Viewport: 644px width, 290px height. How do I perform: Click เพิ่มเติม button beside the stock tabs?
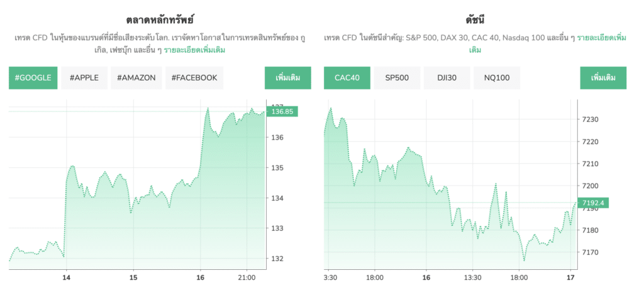point(287,78)
